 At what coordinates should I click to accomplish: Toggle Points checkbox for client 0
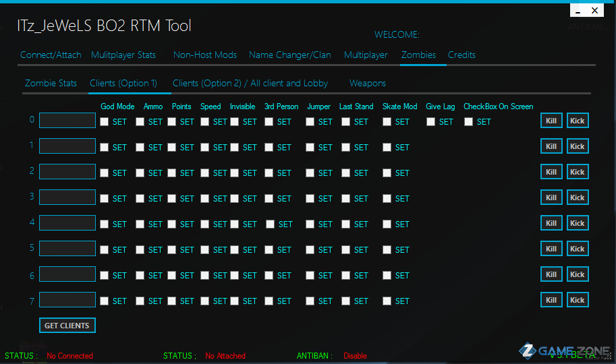pyautogui.click(x=171, y=122)
